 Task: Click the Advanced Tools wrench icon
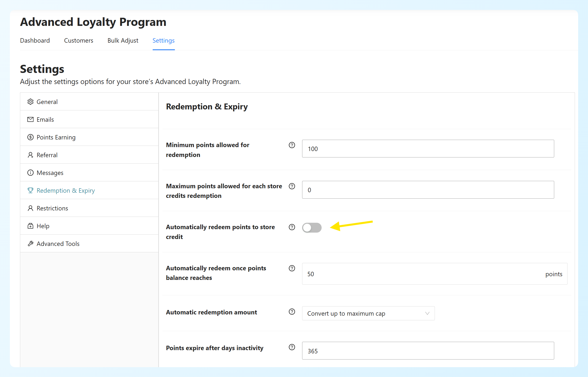point(30,244)
